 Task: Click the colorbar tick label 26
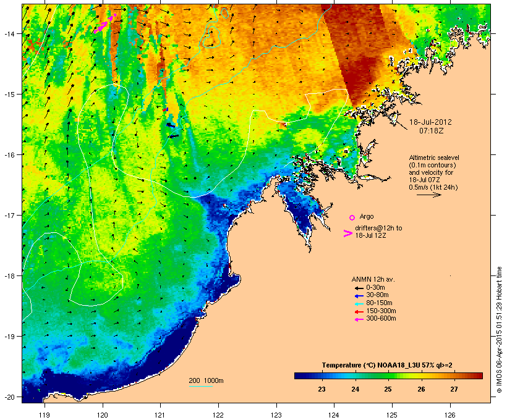(x=421, y=389)
